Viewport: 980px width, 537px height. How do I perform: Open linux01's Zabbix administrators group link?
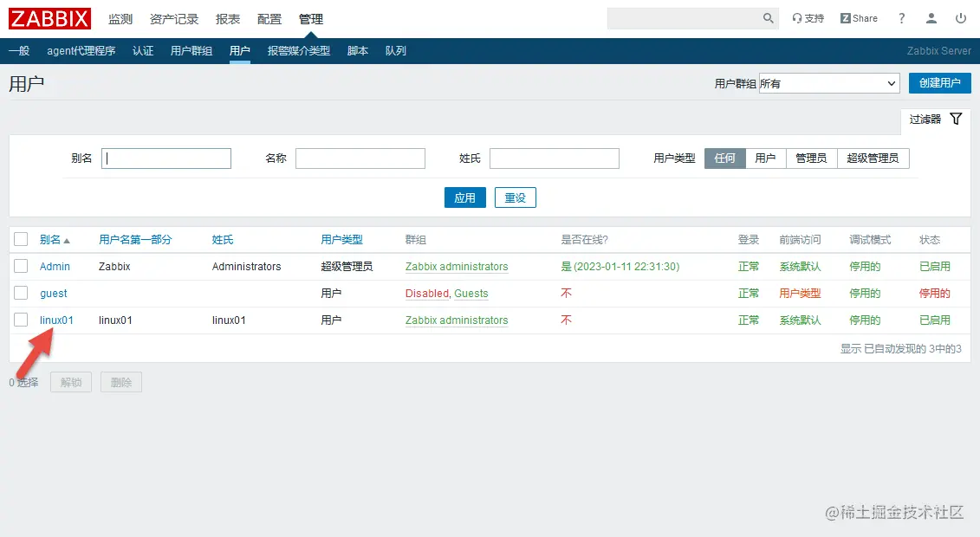(x=457, y=320)
